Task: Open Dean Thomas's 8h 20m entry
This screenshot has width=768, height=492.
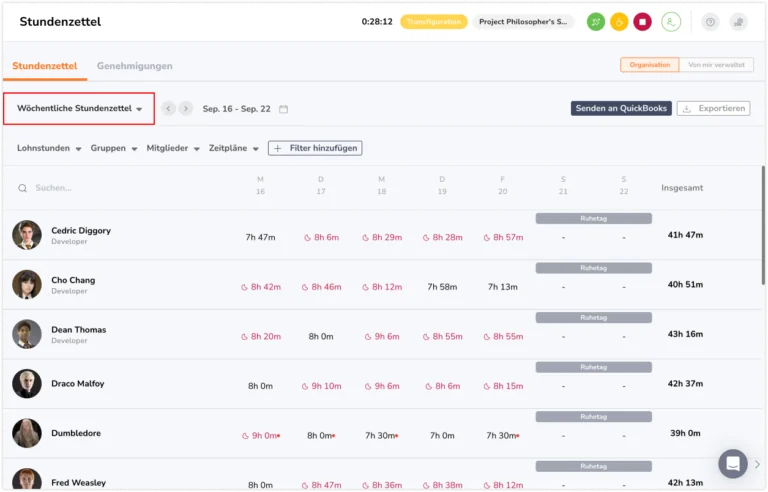Action: click(261, 337)
